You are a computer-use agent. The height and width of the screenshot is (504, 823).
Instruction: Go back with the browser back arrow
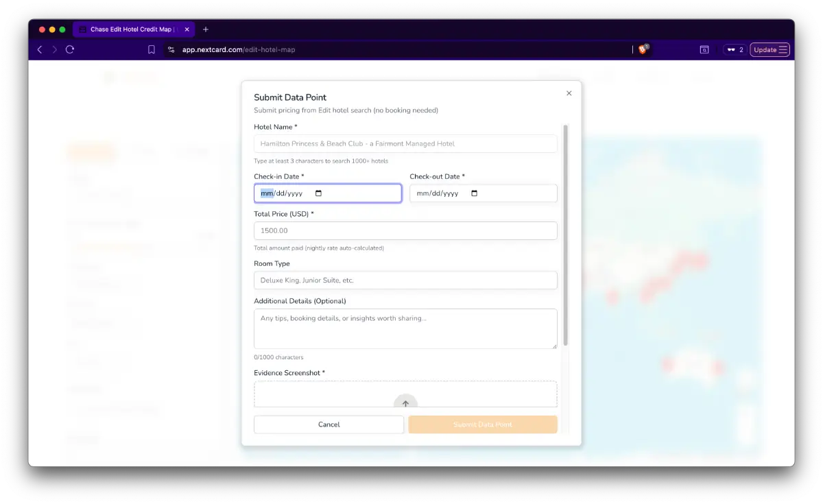click(x=40, y=49)
